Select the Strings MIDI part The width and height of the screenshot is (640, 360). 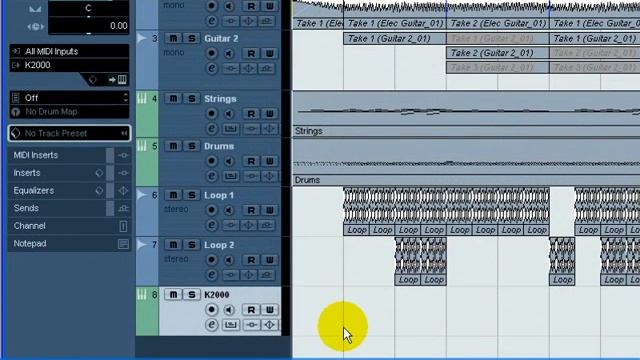click(x=466, y=114)
